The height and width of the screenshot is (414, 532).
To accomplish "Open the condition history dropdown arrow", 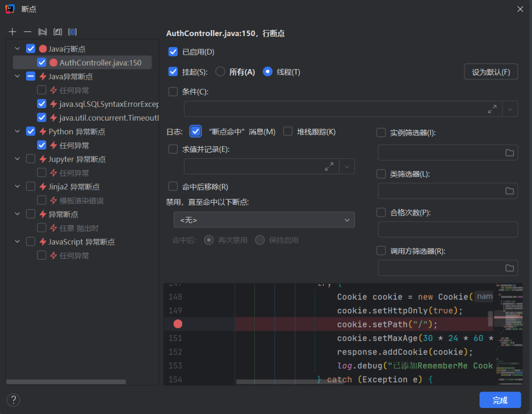I will (510, 109).
